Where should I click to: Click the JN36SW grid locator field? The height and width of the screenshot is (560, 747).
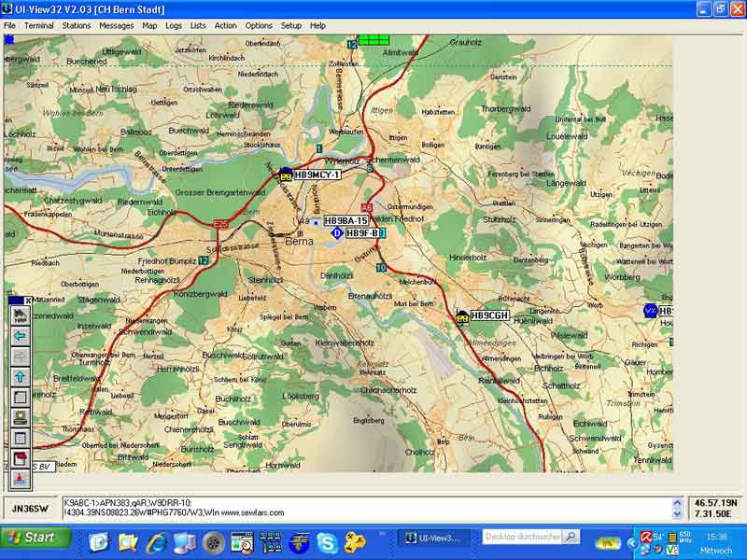(30, 509)
